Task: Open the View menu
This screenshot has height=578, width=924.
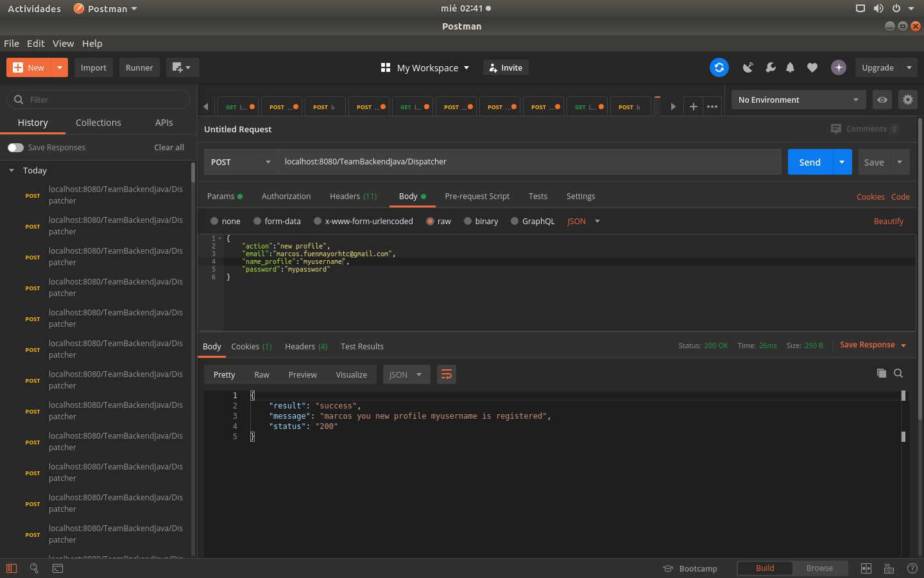Action: (x=63, y=44)
